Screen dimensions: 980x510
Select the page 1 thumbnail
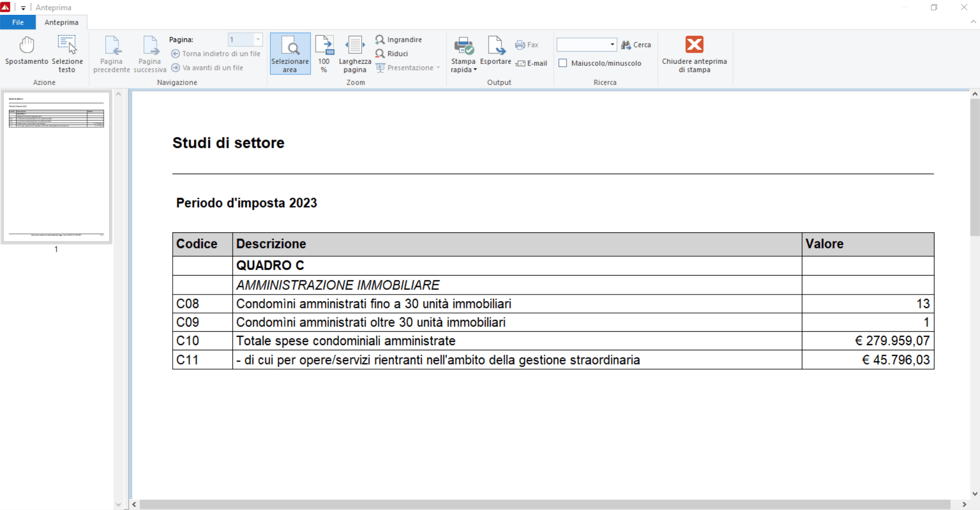56,166
